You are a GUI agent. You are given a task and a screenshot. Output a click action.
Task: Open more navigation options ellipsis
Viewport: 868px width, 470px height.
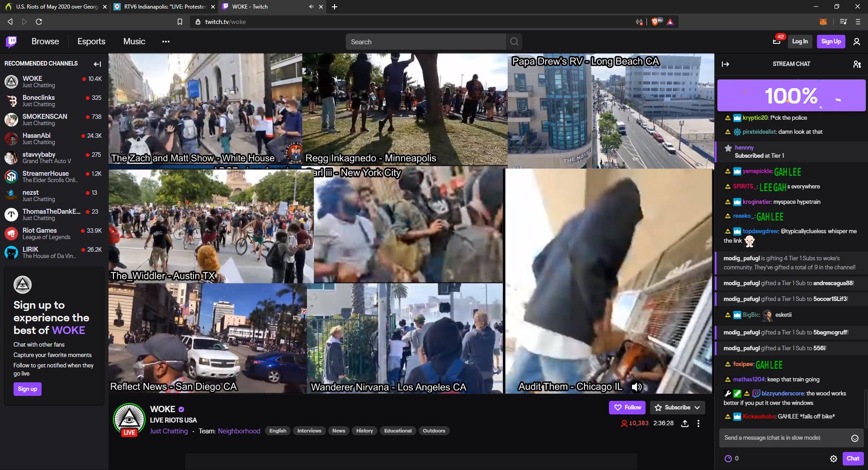tap(166, 42)
